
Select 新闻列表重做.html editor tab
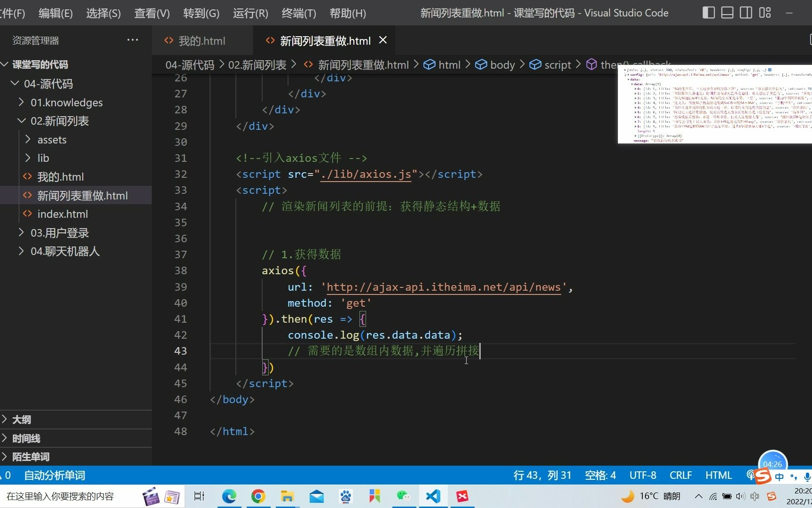coord(325,41)
